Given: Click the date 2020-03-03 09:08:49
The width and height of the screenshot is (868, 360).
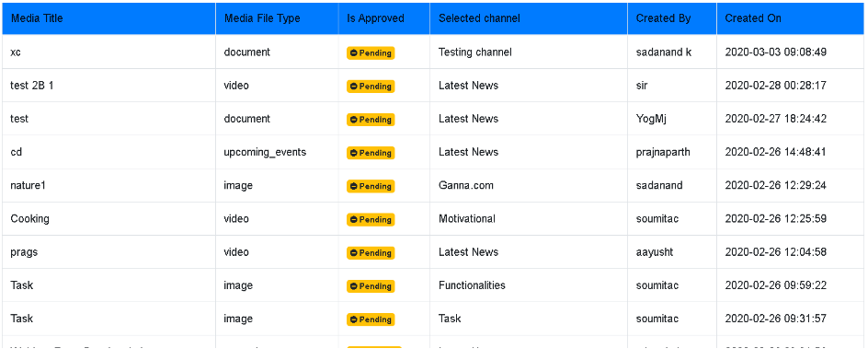Looking at the screenshot, I should (775, 52).
